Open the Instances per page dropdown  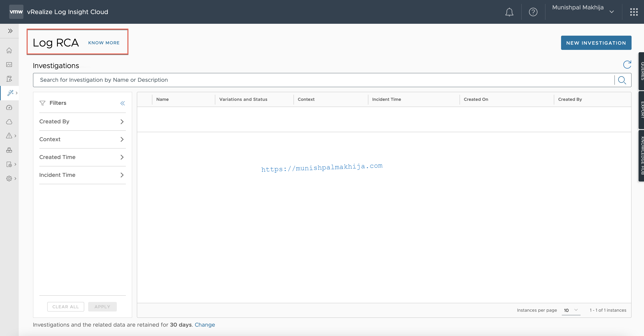point(571,310)
